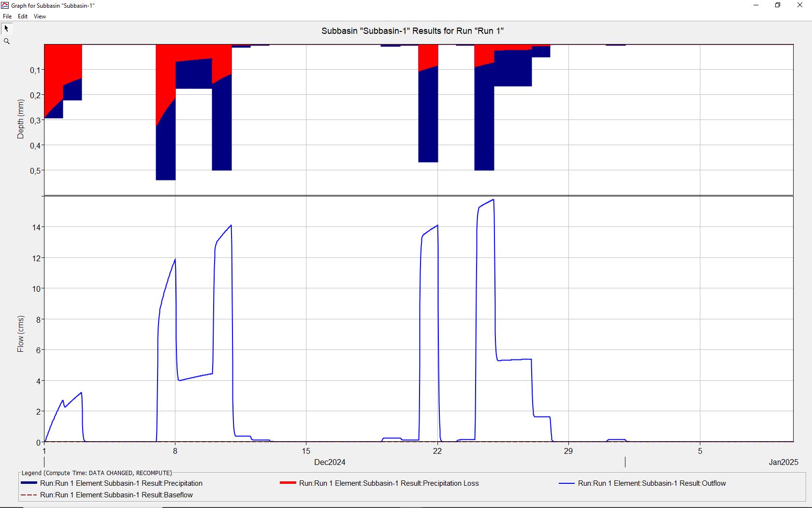This screenshot has width=812, height=508.
Task: Select the arrow pointer tool
Action: (7, 29)
